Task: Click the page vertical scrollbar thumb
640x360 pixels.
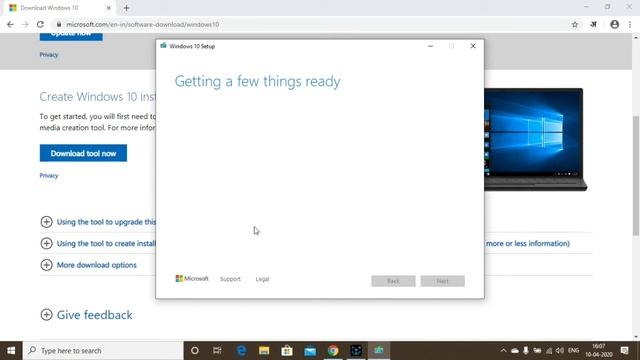Action: [636, 176]
